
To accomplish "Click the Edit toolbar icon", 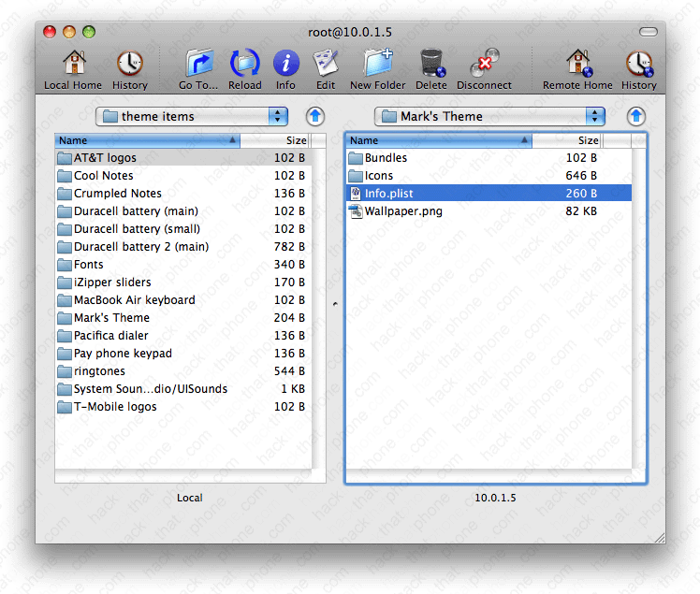I will coord(325,65).
